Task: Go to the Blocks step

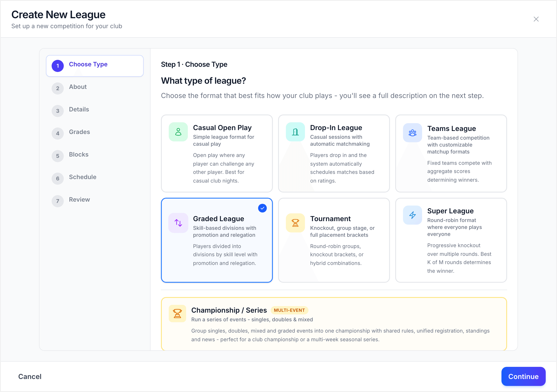Action: click(x=95, y=156)
